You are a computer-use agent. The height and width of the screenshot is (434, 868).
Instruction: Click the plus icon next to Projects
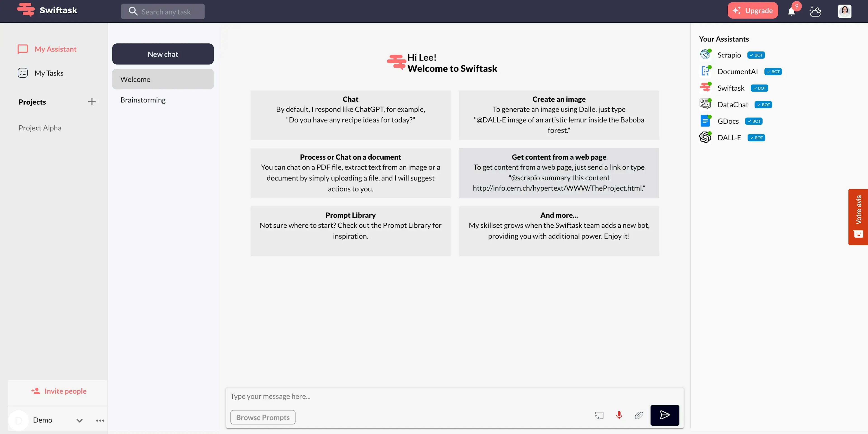(x=92, y=102)
